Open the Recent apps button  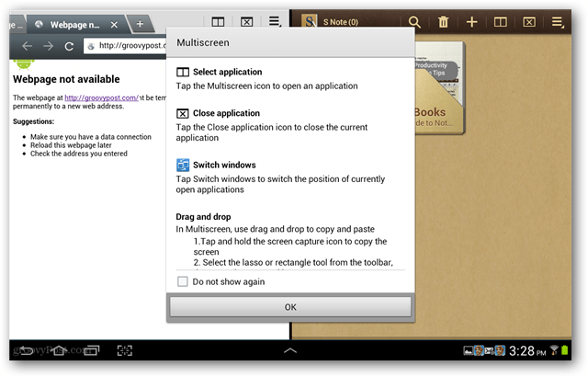pos(92,350)
